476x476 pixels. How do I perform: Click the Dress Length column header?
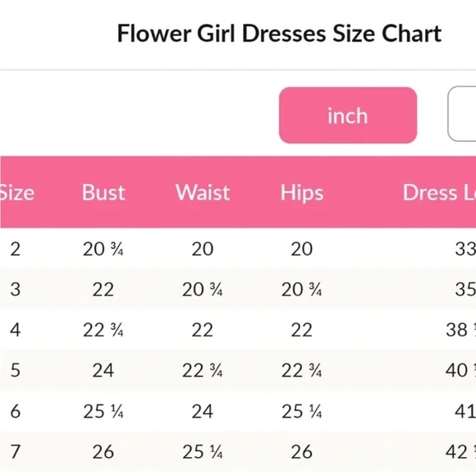pyautogui.click(x=439, y=193)
